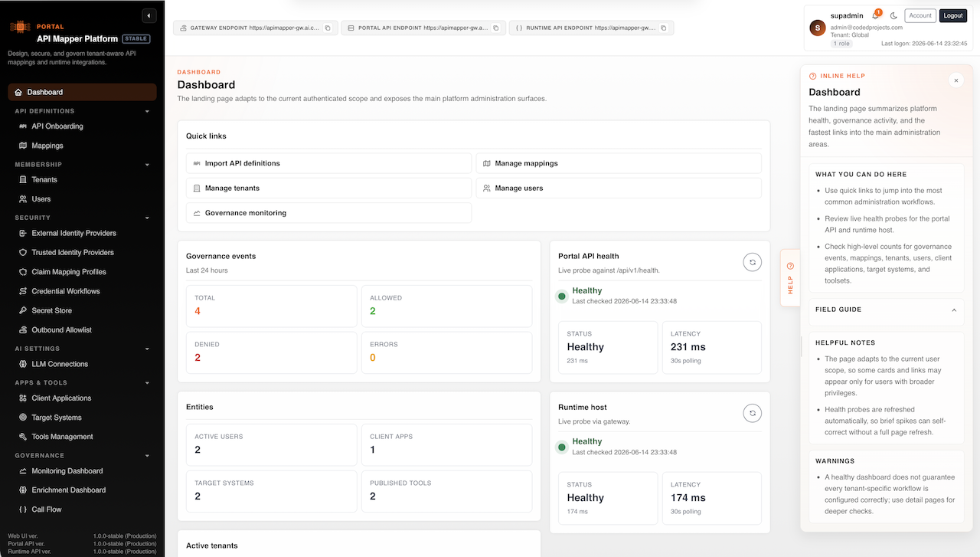Click the vertical HELP tab
Viewport: 980px width, 557px height.
click(790, 278)
